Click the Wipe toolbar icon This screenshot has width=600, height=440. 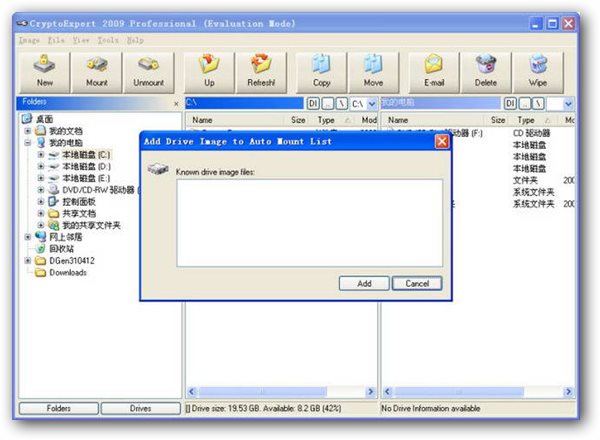coord(538,73)
